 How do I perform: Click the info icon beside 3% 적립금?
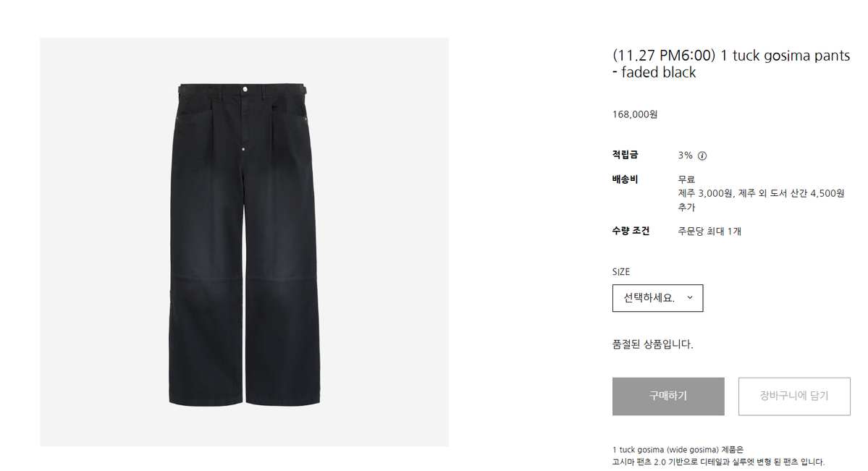[702, 156]
